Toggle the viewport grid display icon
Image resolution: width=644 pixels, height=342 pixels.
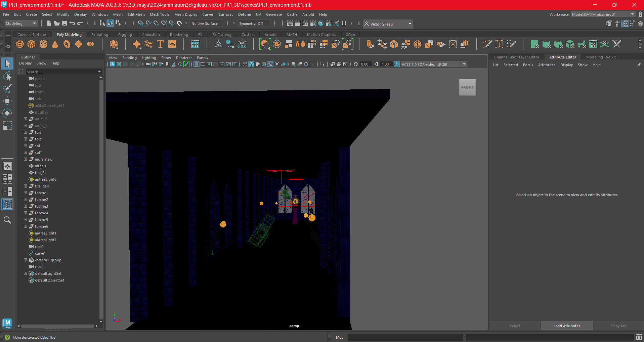pyautogui.click(x=197, y=64)
